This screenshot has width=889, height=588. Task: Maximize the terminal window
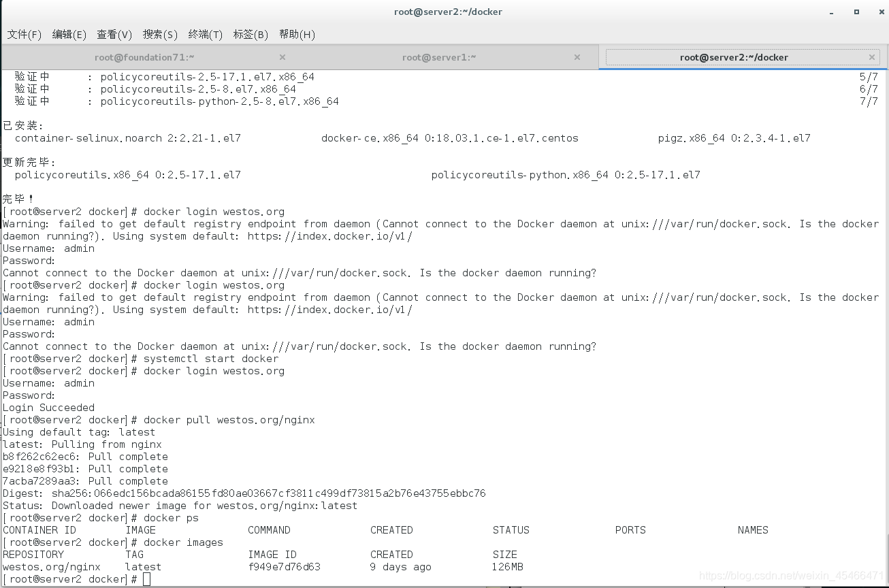click(856, 12)
